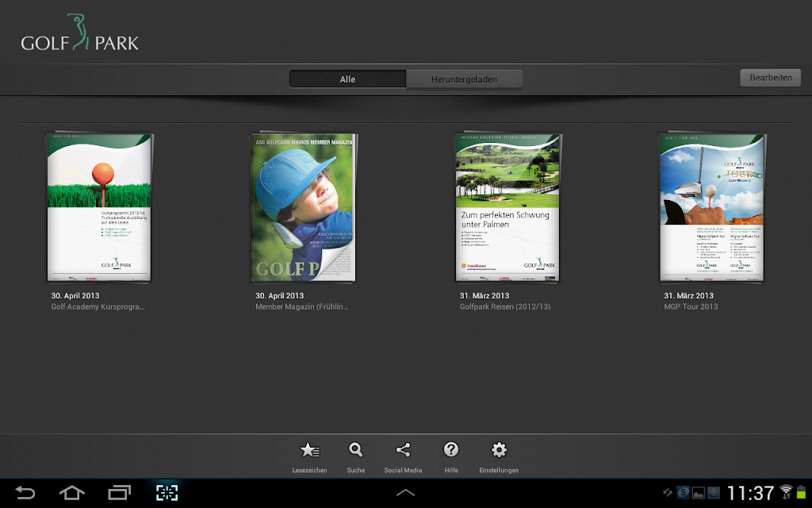Tap the screenshot capture icon in navigation bar
The height and width of the screenshot is (508, 812).
pos(167,492)
